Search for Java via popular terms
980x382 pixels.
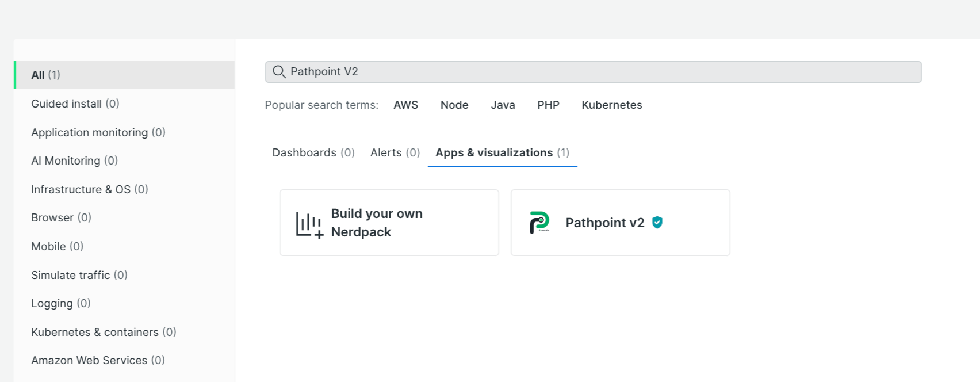(503, 105)
